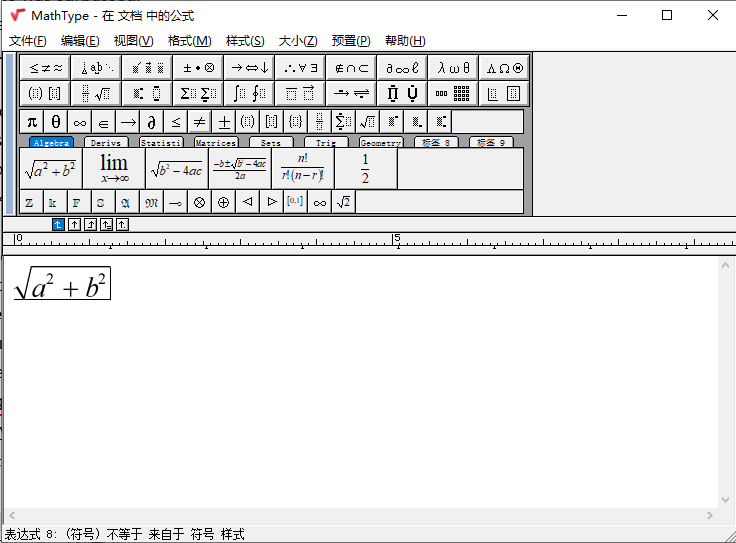Open the subscript and superscript templates palette
736x543 pixels.
coord(147,93)
